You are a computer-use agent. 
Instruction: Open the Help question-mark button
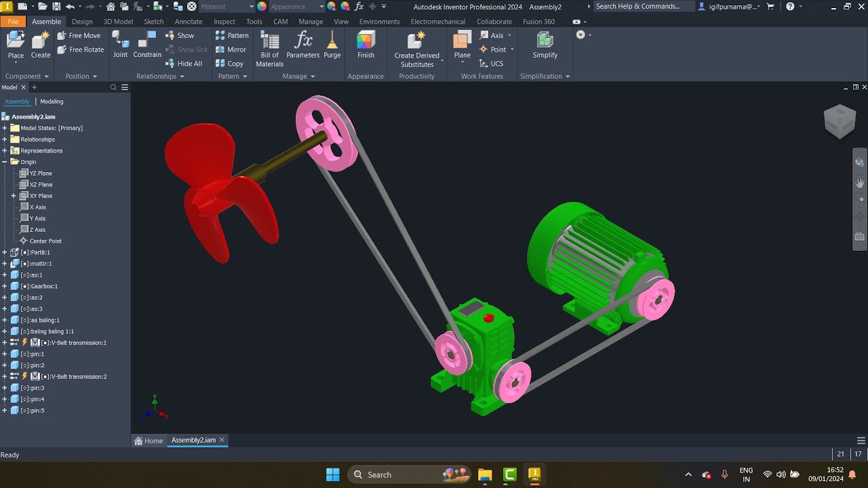click(790, 6)
